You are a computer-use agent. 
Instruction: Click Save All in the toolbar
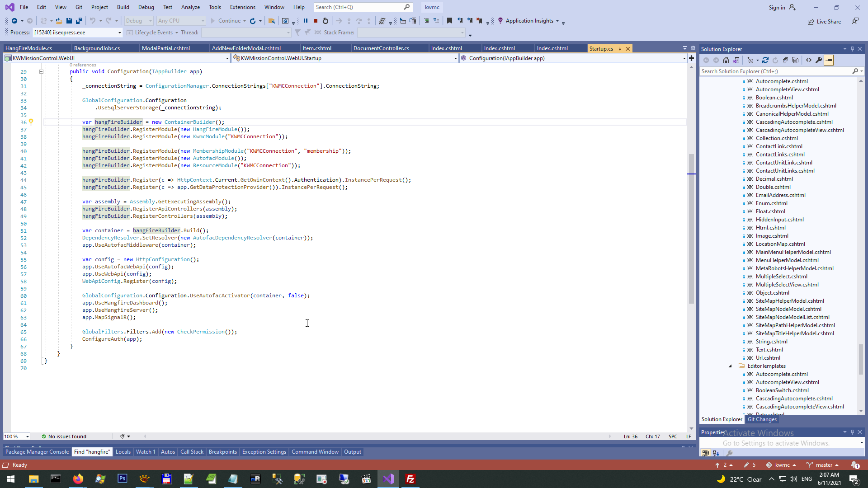point(79,21)
